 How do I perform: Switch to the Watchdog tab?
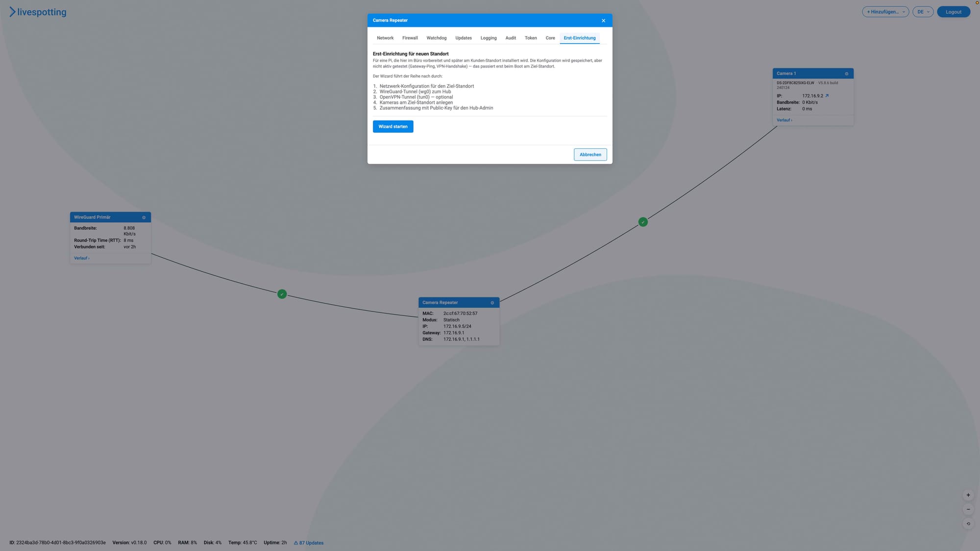pos(437,38)
